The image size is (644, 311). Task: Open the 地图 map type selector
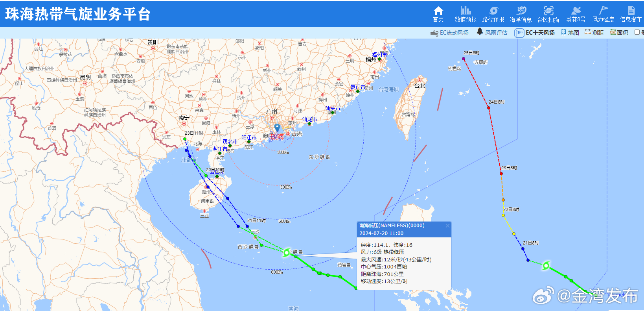pos(570,33)
